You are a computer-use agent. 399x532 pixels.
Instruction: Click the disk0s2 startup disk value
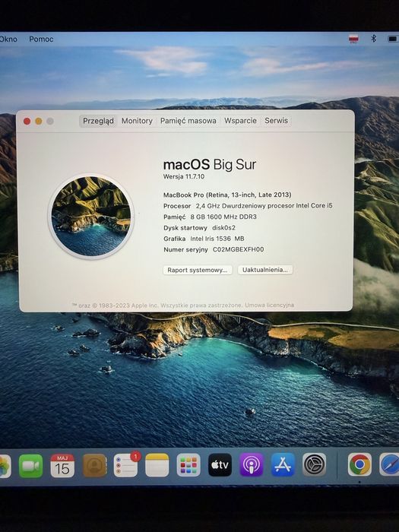pos(223,228)
